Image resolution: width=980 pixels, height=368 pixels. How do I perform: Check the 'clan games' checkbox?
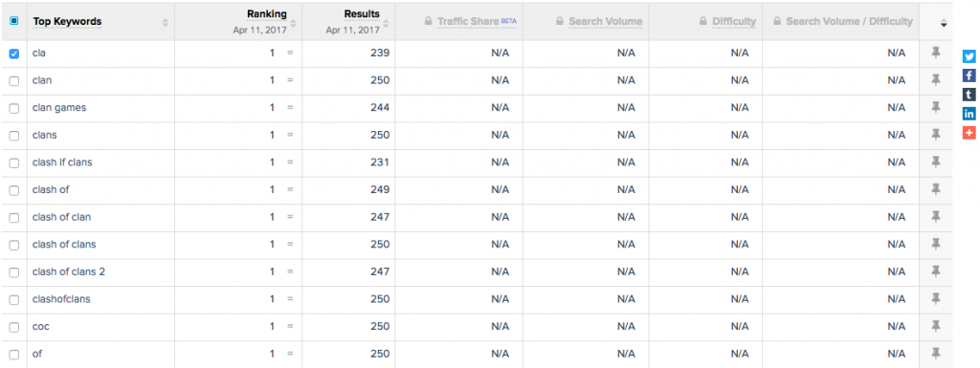coord(13,109)
